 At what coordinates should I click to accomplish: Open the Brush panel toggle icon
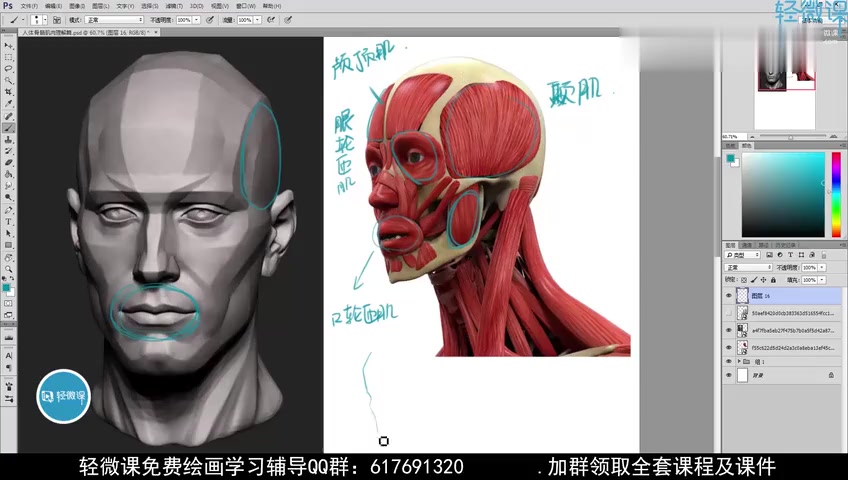click(57, 20)
